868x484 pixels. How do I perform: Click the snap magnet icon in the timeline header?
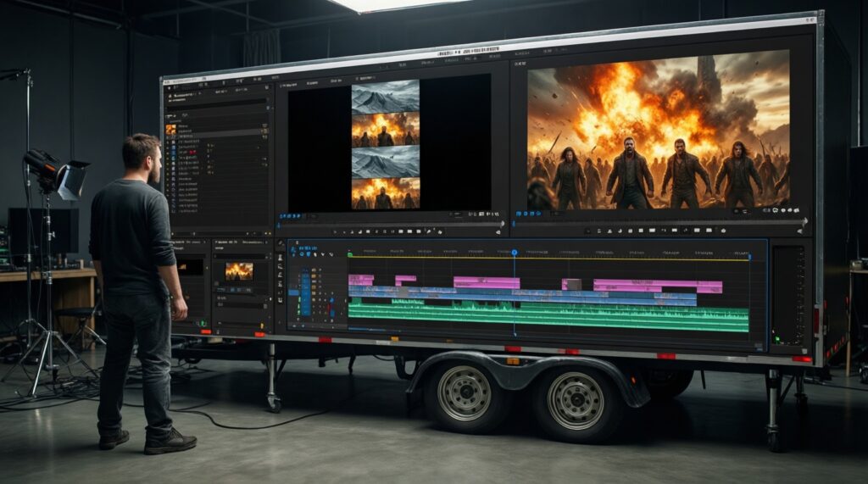click(x=308, y=252)
